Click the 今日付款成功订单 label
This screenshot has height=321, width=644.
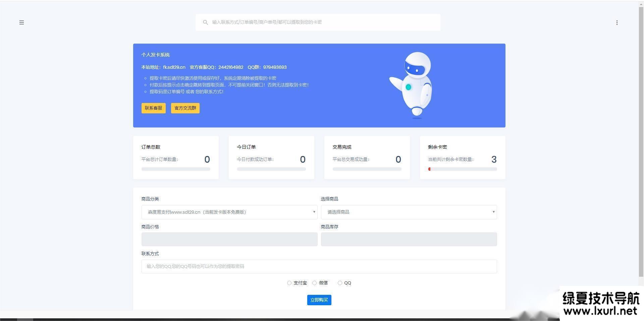(255, 159)
